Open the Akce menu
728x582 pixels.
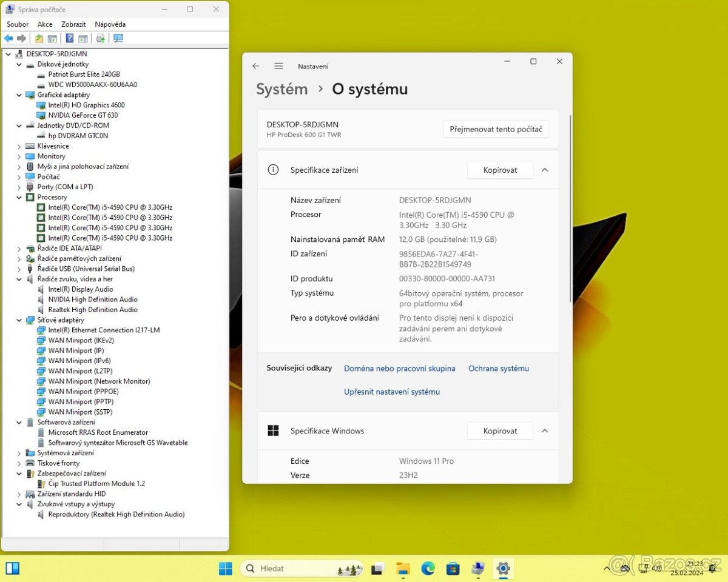pos(44,24)
